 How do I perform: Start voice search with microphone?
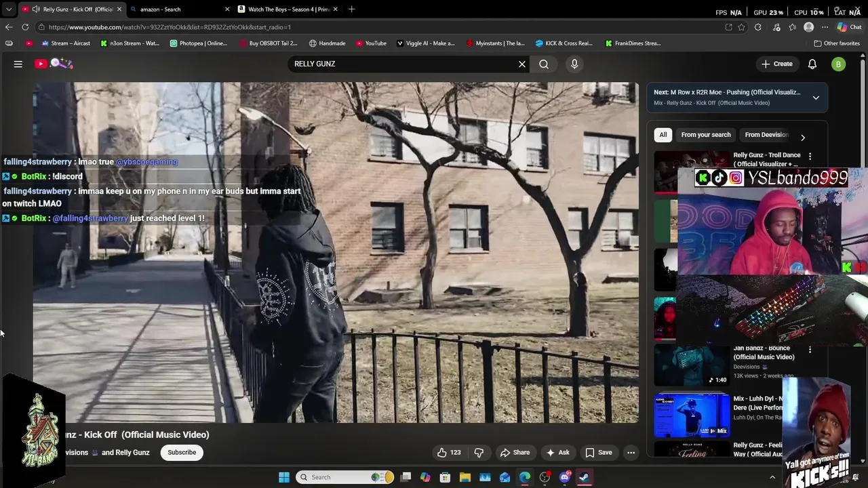pyautogui.click(x=574, y=64)
